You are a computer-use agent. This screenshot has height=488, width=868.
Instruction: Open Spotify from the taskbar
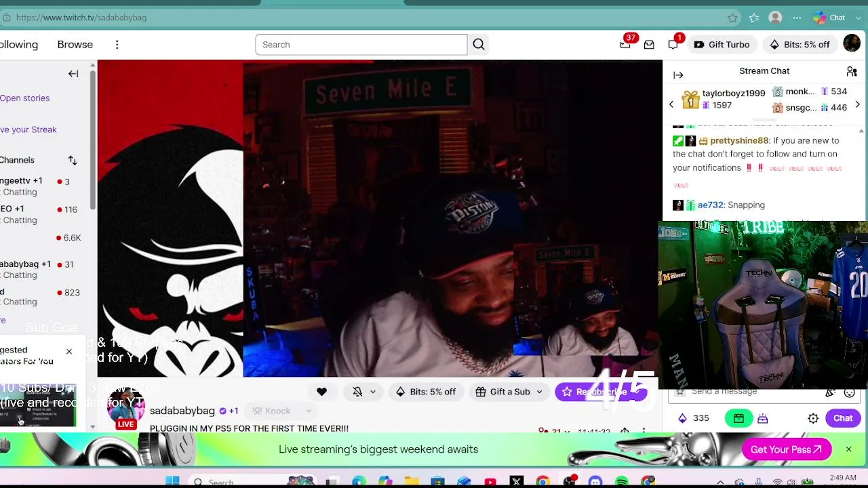point(622,482)
